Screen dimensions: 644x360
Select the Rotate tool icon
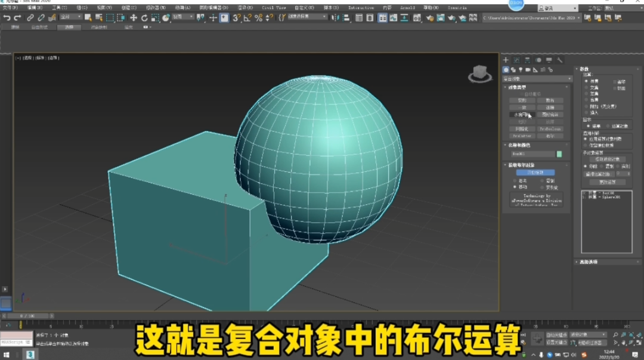[x=144, y=18]
